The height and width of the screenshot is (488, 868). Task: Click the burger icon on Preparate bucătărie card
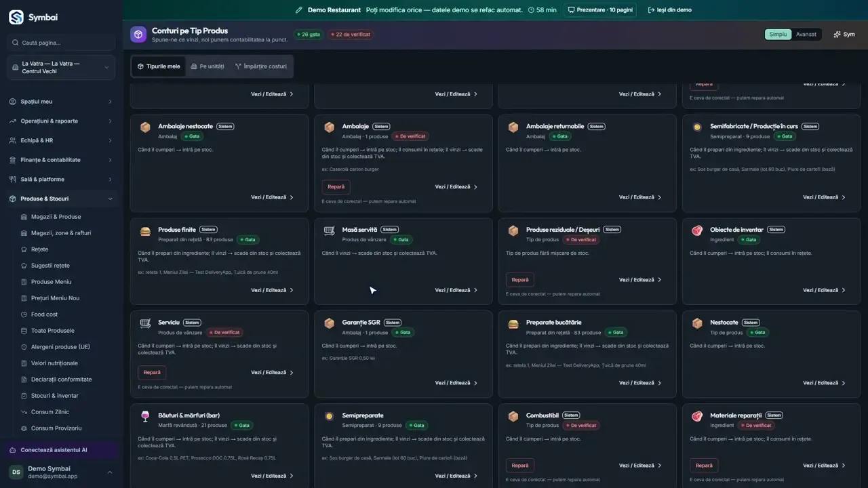513,323
